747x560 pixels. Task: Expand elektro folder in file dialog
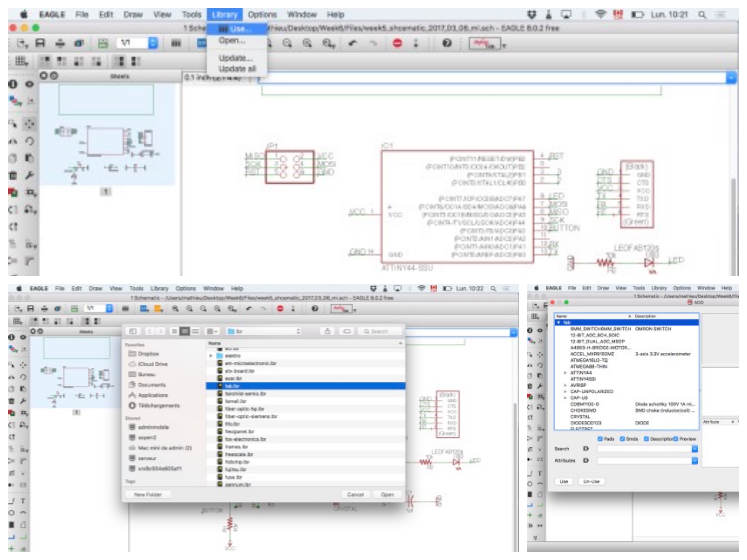pyautogui.click(x=211, y=356)
